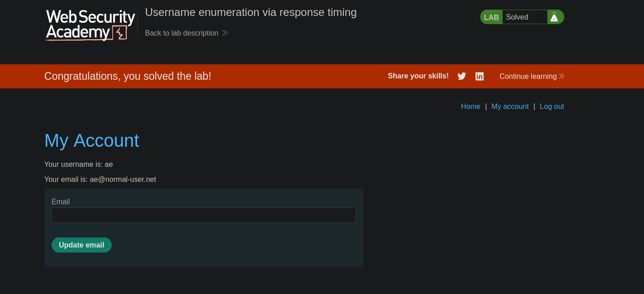The height and width of the screenshot is (294, 644).
Task: Log out of the account
Action: tap(552, 107)
